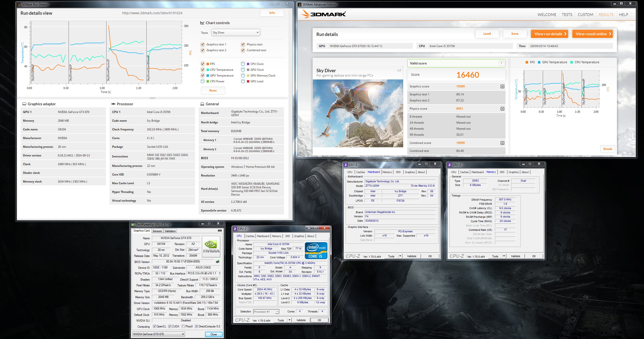Open Caches tab in CPU-Z processor window

pos(250,236)
